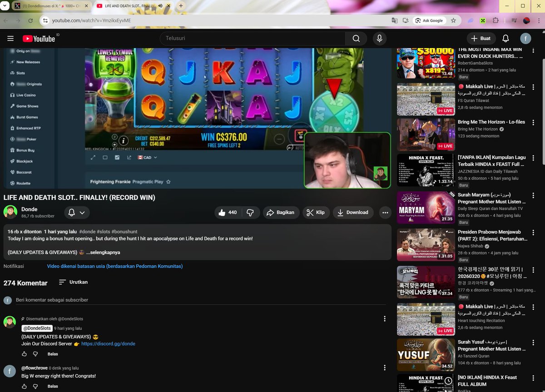Open Presiden Prabowo Menjawab video thumbnail
545x392 pixels.
pyautogui.click(x=426, y=244)
